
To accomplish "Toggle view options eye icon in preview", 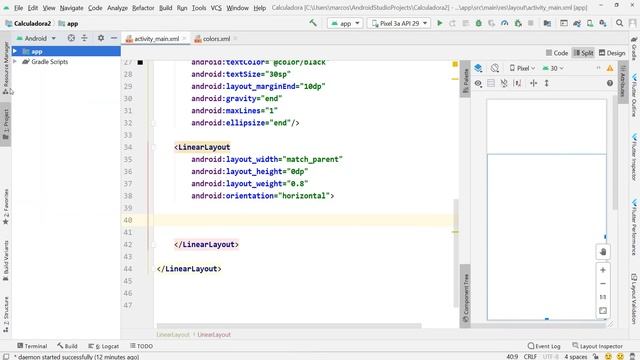I will (478, 83).
